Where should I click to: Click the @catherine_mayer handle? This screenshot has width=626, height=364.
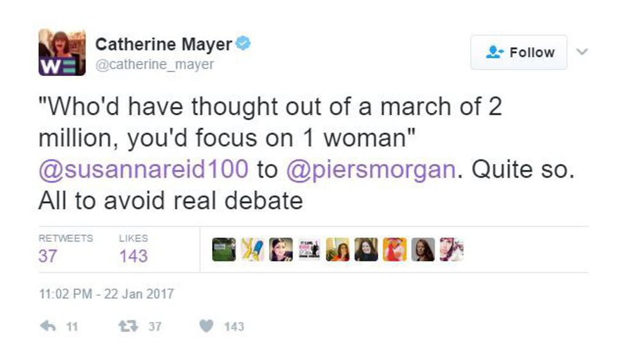coord(155,64)
